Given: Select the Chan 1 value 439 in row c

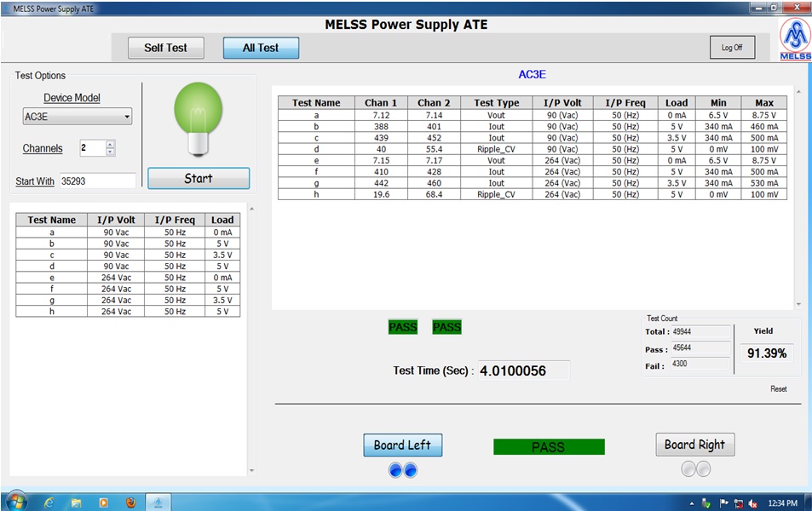Looking at the screenshot, I should point(381,138).
